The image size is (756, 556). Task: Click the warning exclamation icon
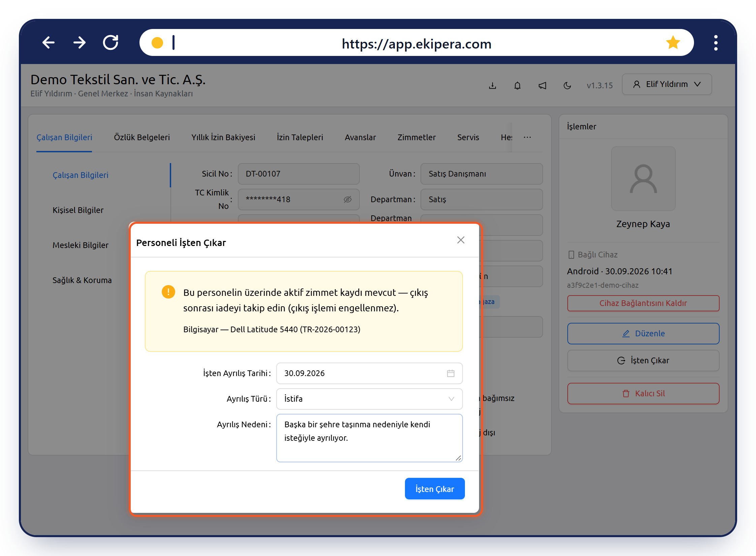click(x=168, y=292)
